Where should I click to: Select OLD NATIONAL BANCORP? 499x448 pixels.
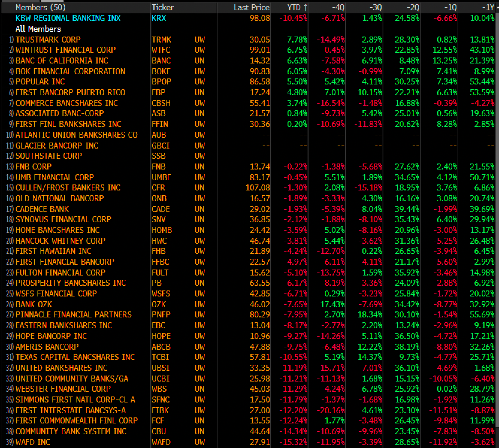pyautogui.click(x=60, y=198)
